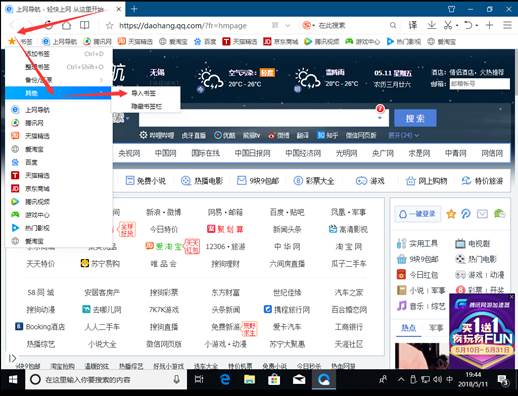518x396 pixels.
Task: Open the downloads toolbar icon
Action: pos(431,25)
